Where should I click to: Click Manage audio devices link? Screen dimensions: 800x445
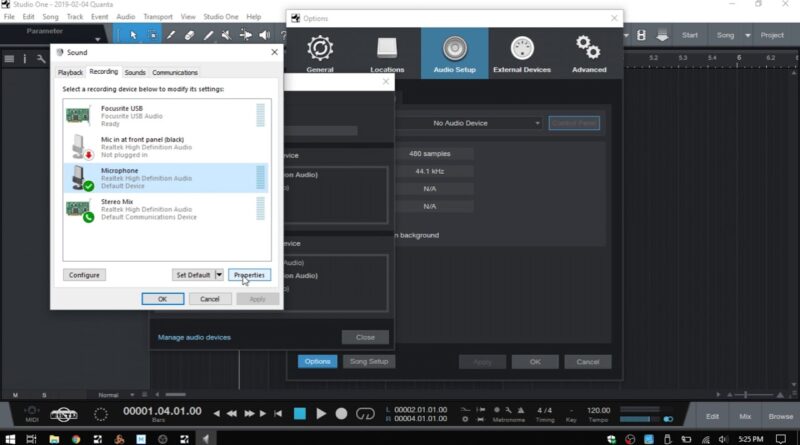point(194,337)
